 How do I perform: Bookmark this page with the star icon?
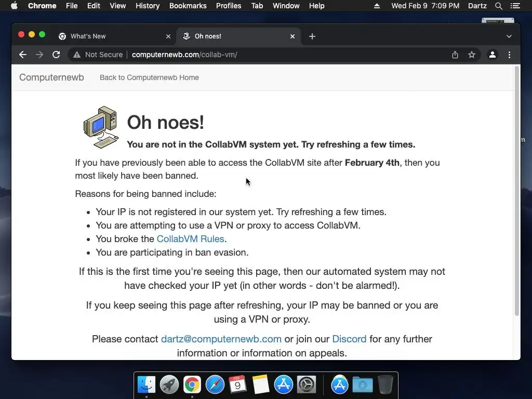tap(472, 55)
